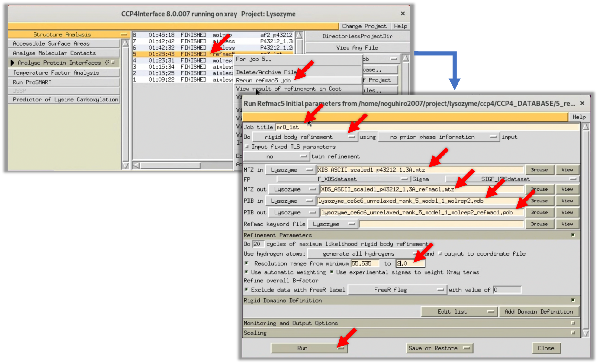Expand Monitoring and Output Options section

pyautogui.click(x=573, y=323)
